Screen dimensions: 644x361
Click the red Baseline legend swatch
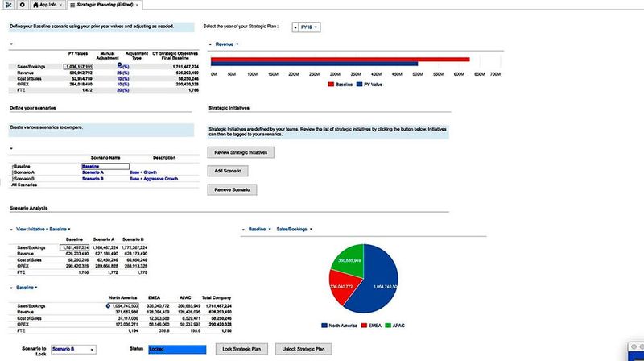(331, 85)
